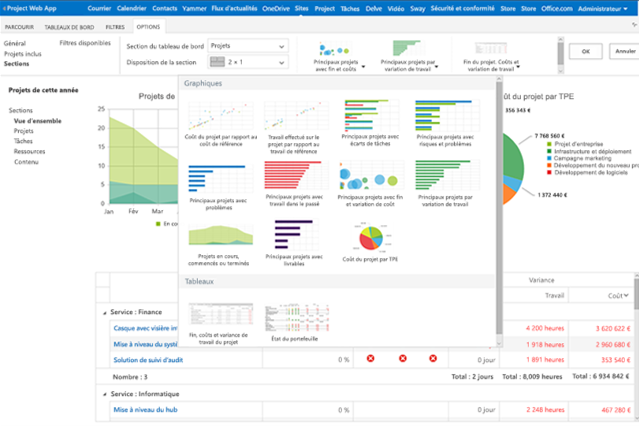Click the chart gallery vertical scrollbar
The image size is (639, 432).
(499, 211)
